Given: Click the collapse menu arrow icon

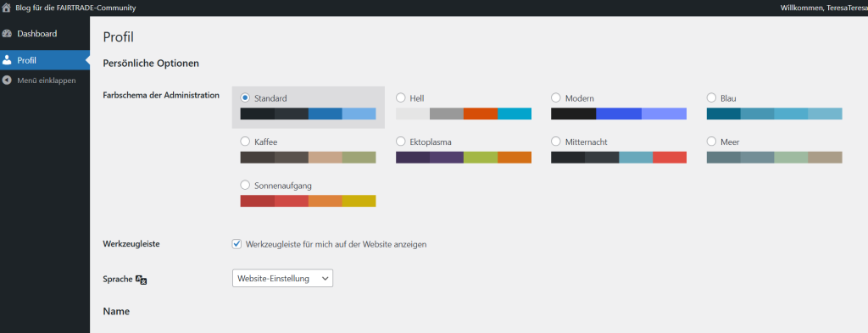Looking at the screenshot, I should pos(7,80).
